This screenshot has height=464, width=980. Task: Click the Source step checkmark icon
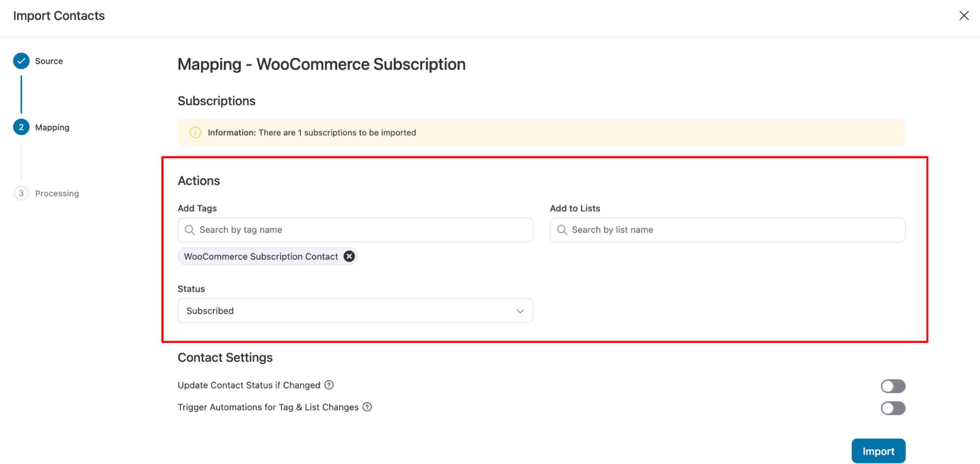tap(21, 61)
